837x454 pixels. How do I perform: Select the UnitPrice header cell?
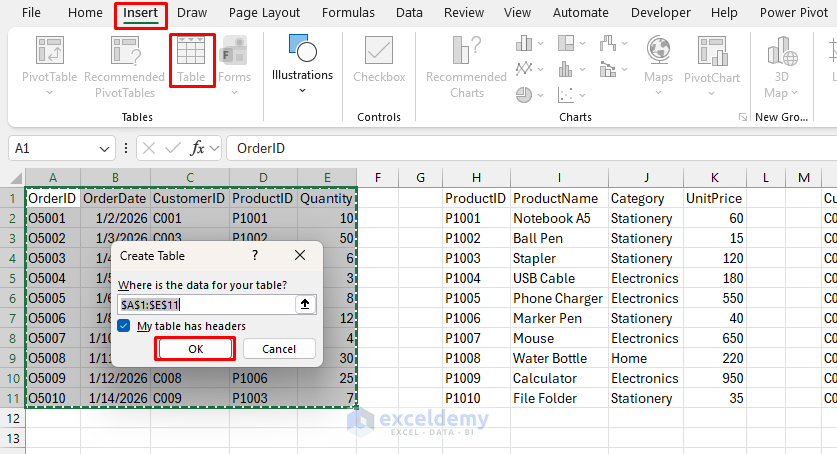[715, 198]
